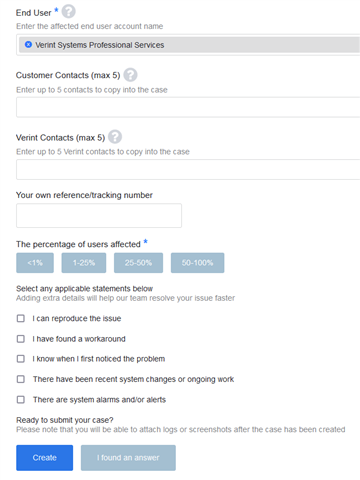Check "I have found a workaround"
This screenshot has width=360, height=480.
tap(21, 339)
